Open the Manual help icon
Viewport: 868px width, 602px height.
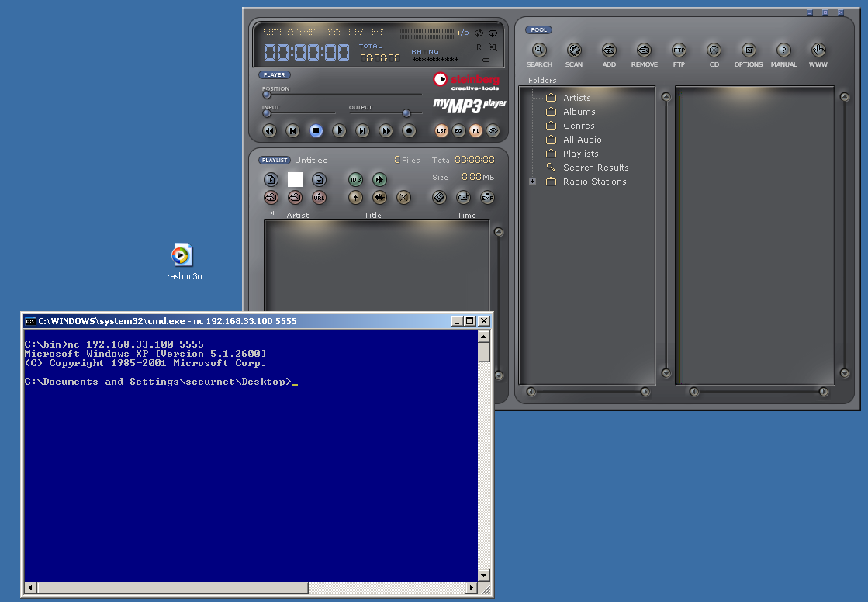[x=783, y=50]
